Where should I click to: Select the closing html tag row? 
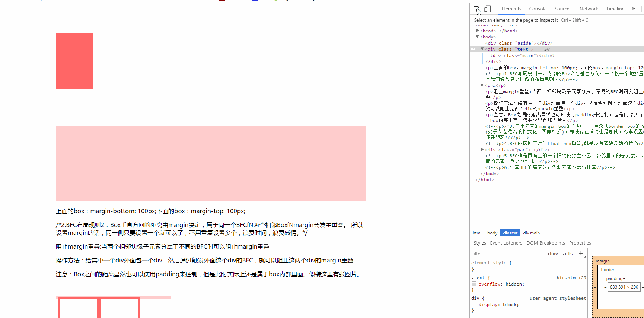(485, 180)
